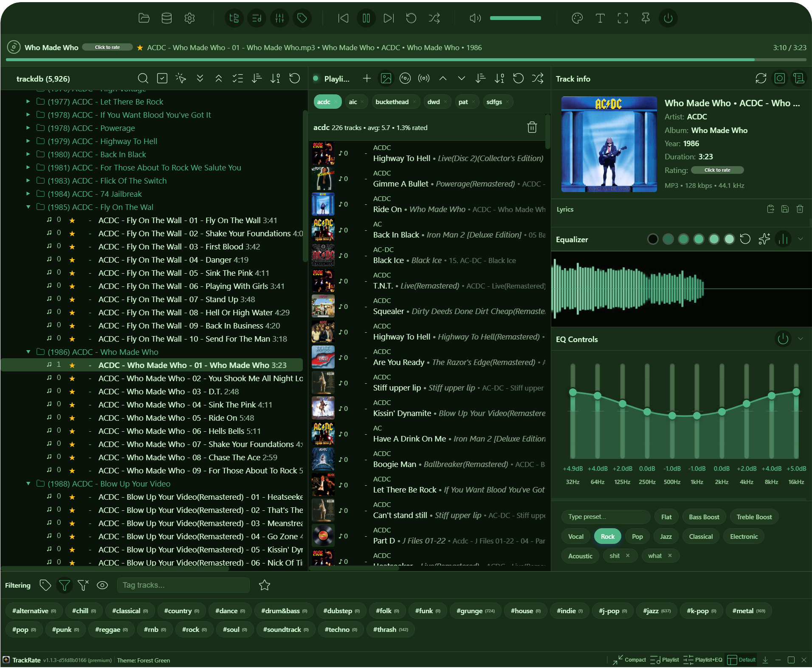Delete the acdc playlist using the trash icon
The width and height of the screenshot is (812, 668).
[x=532, y=127]
